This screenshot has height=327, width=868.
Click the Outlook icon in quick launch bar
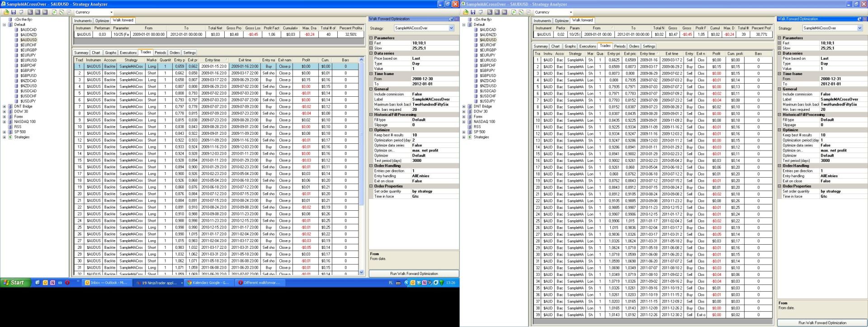[45, 283]
